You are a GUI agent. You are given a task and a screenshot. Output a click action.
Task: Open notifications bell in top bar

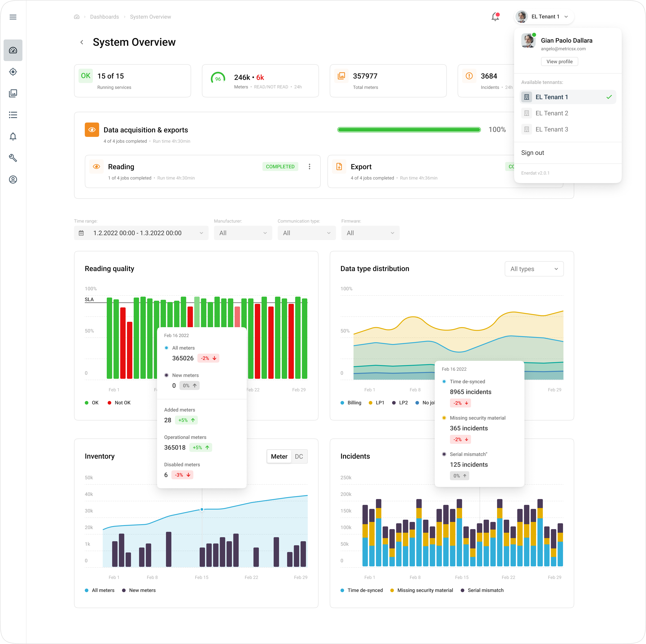click(x=495, y=17)
